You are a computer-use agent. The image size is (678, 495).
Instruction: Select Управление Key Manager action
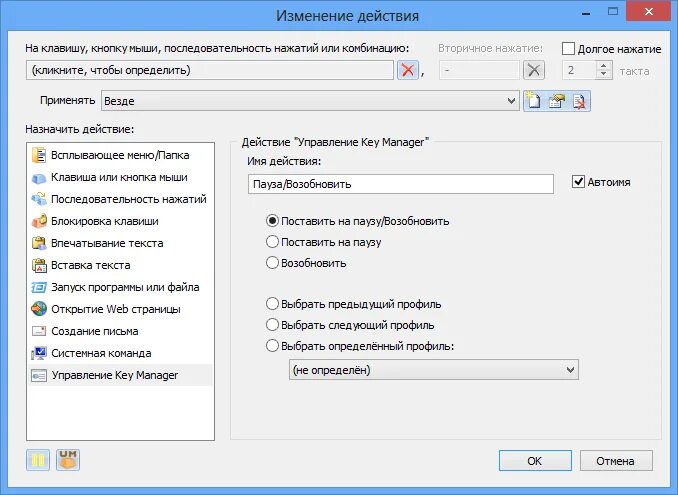120,375
